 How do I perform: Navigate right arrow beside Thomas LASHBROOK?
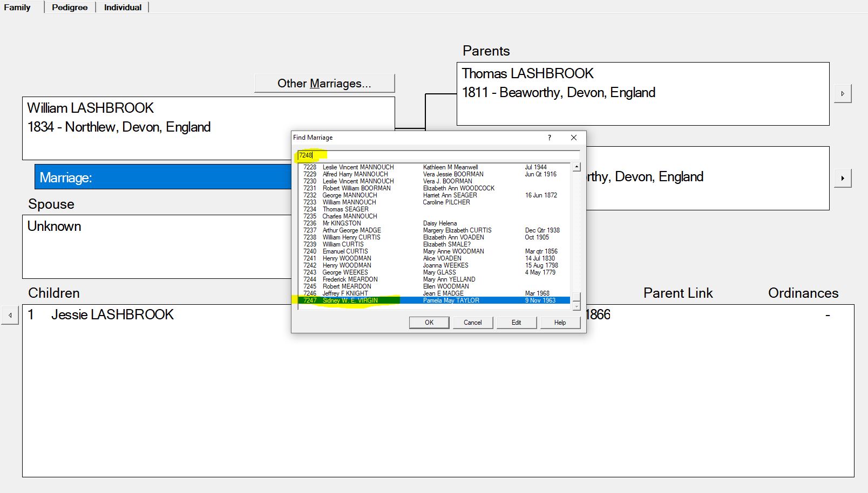click(x=843, y=93)
